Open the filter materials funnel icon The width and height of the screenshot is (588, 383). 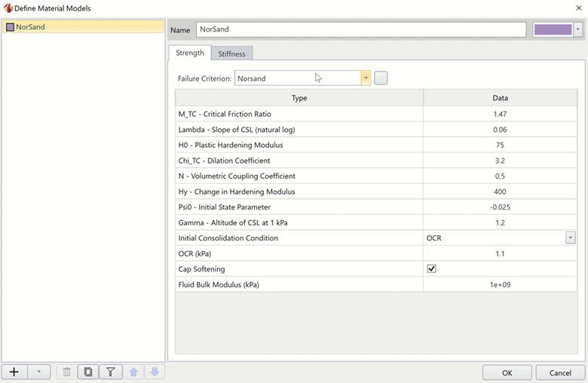click(111, 372)
